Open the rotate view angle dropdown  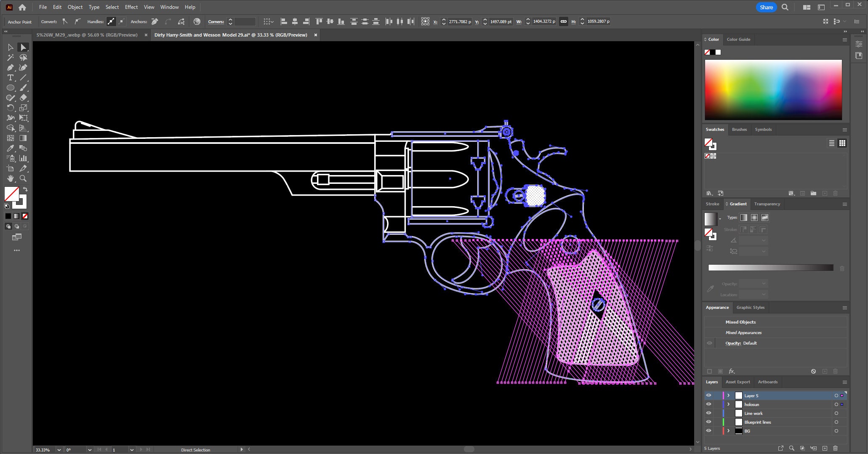tap(89, 450)
